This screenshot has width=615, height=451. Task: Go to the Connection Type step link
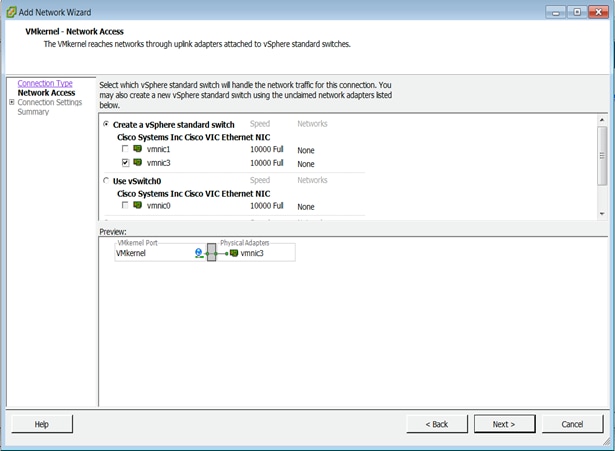[x=45, y=83]
